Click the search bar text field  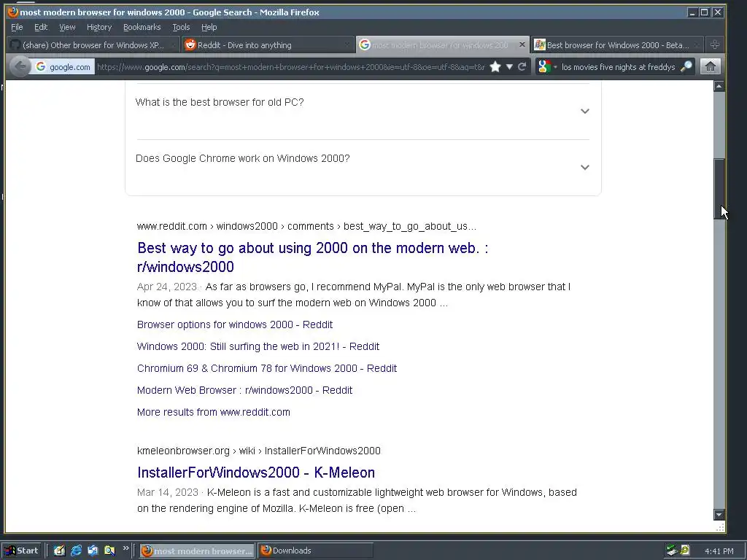pos(618,66)
